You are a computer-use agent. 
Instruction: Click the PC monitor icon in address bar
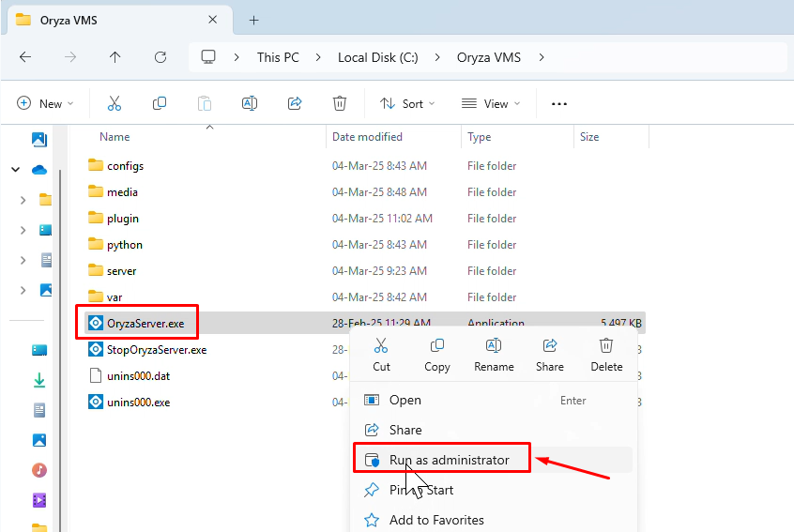(208, 56)
